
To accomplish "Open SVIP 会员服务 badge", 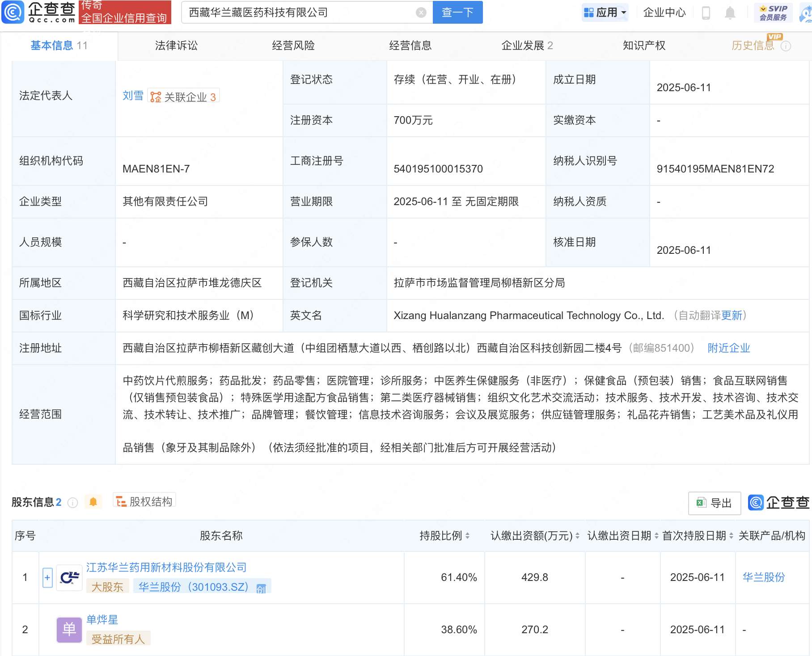I will [x=773, y=13].
